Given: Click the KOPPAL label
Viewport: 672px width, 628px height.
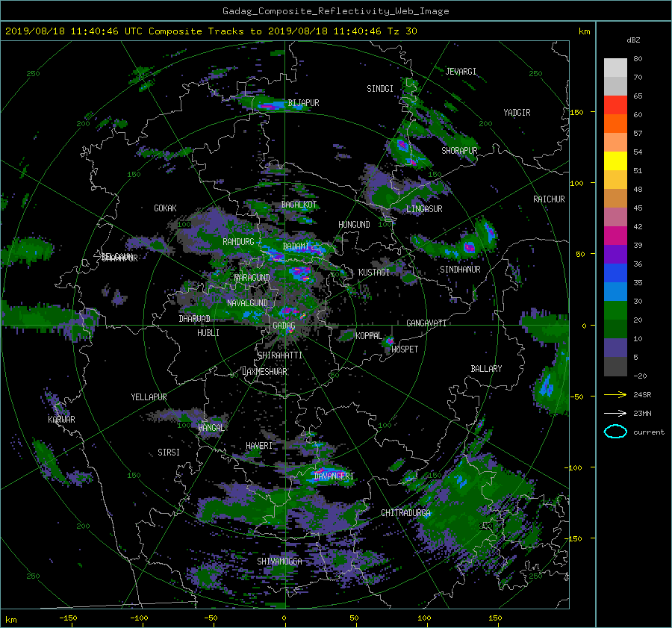Looking at the screenshot, I should pyautogui.click(x=369, y=336).
